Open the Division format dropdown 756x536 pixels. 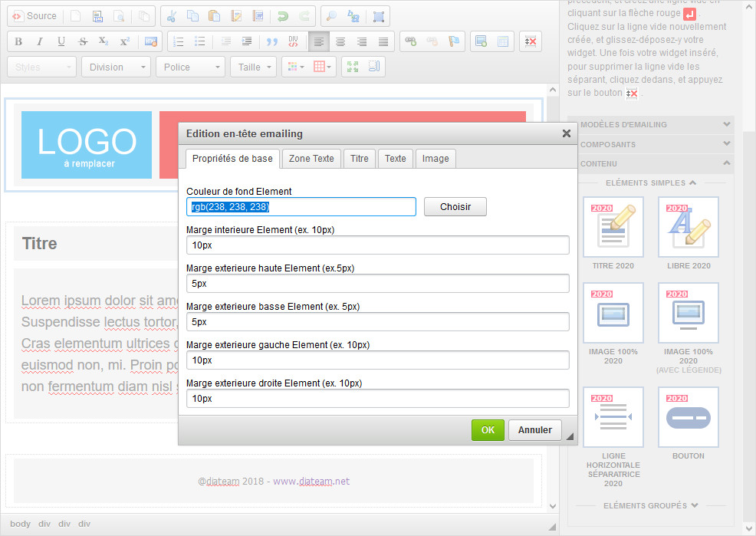(x=116, y=67)
